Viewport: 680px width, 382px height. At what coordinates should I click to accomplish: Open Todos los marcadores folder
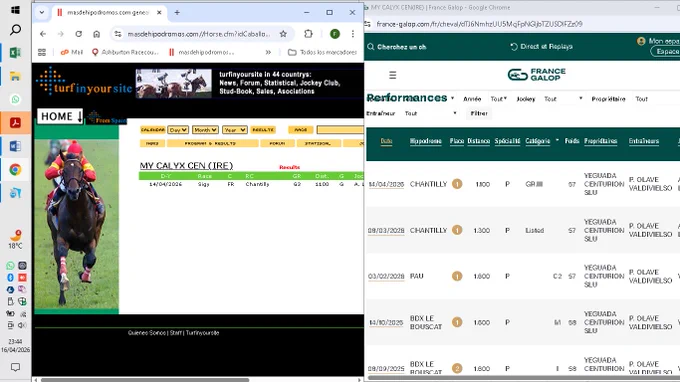pos(322,52)
